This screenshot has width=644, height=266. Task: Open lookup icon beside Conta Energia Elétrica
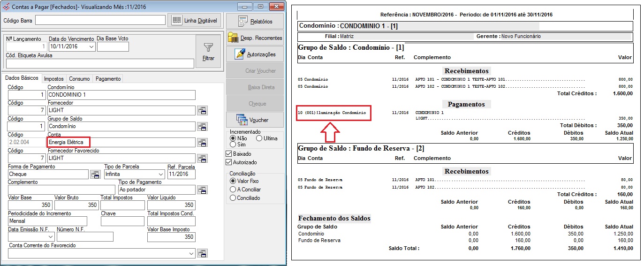point(202,143)
